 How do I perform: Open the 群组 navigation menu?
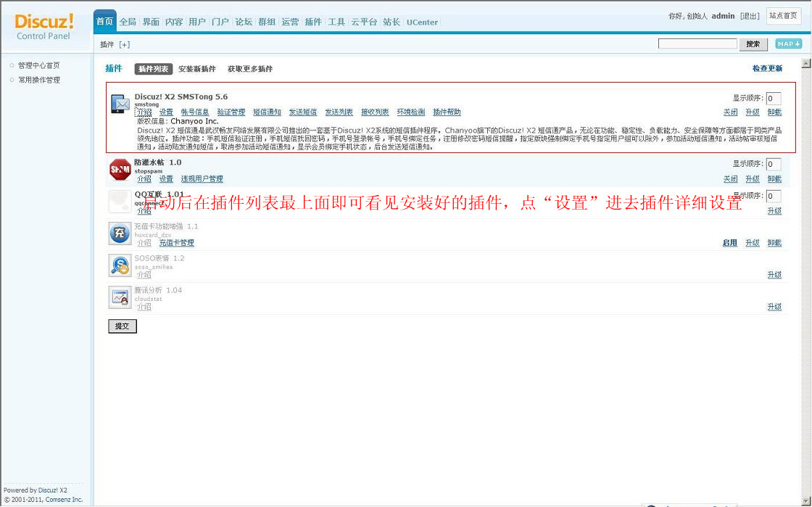click(x=267, y=22)
